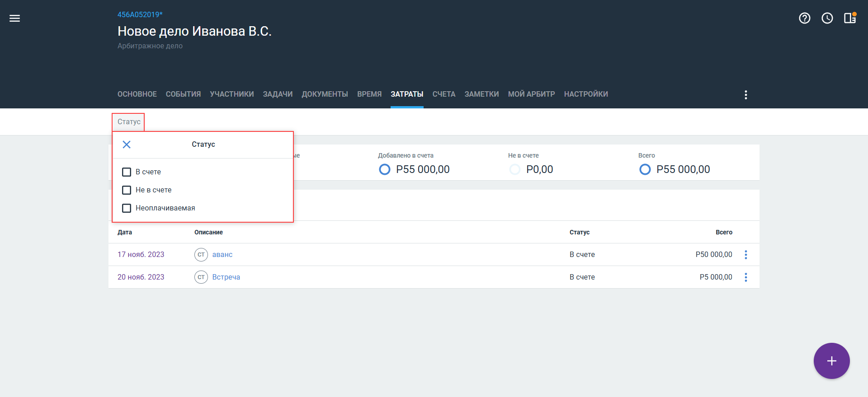The image size is (868, 397).
Task: Open the Встреча expense link
Action: click(x=226, y=277)
